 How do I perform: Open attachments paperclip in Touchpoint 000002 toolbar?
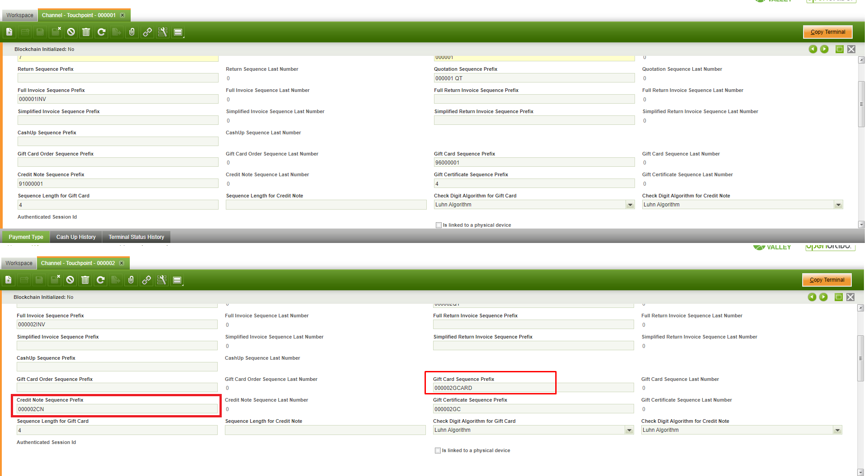click(131, 280)
